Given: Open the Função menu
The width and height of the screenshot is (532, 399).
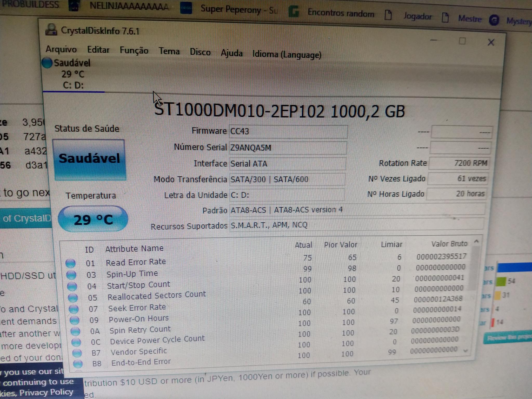Looking at the screenshot, I should point(134,50).
